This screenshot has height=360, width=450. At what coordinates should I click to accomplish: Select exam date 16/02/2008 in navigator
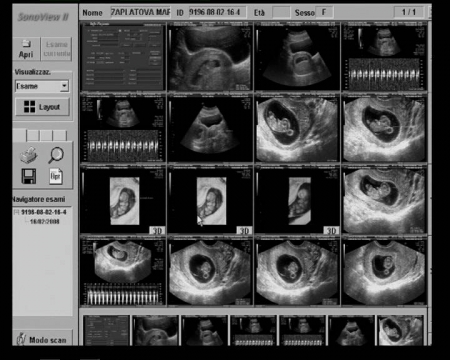(45, 221)
